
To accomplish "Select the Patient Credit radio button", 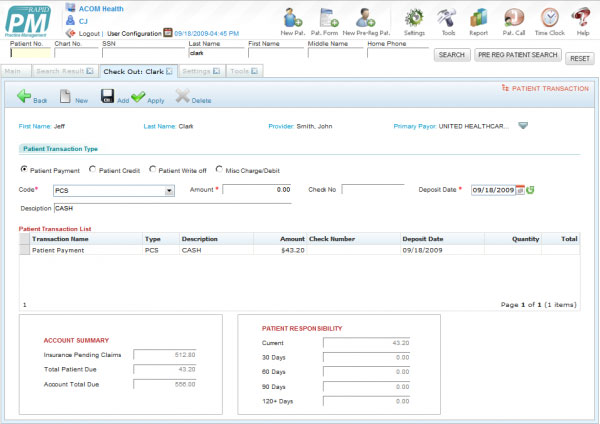I will click(x=93, y=170).
